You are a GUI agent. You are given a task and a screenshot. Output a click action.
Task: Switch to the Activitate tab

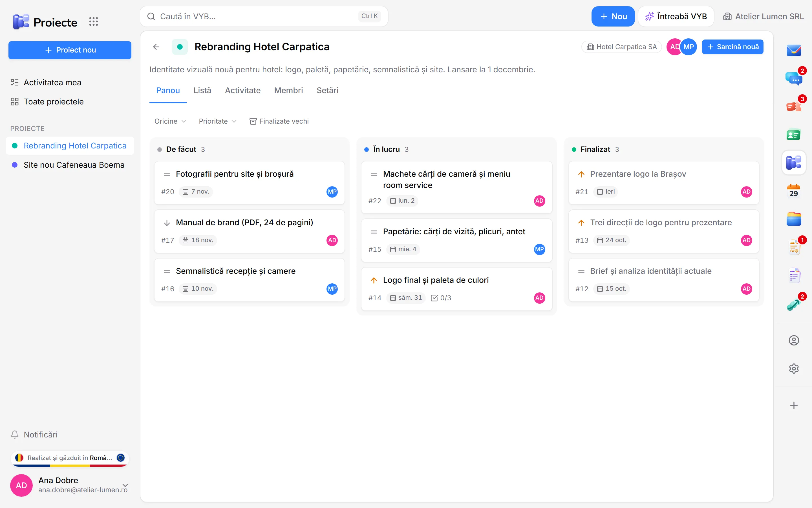coord(242,90)
